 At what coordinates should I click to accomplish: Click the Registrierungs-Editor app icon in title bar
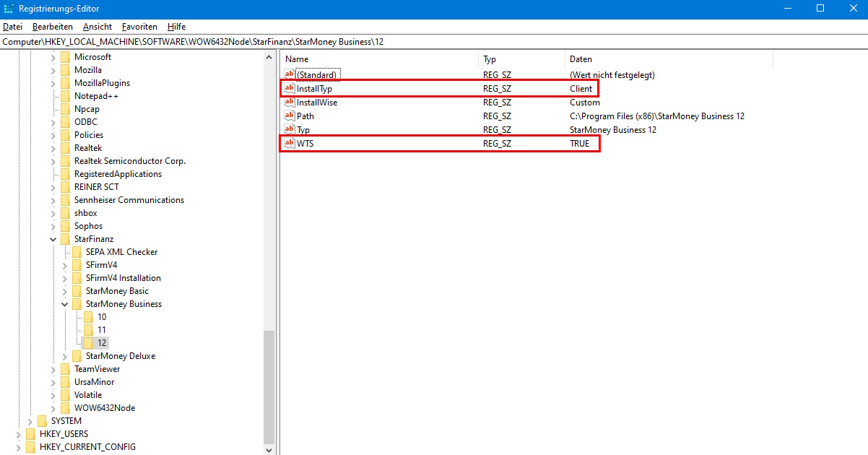[8, 8]
